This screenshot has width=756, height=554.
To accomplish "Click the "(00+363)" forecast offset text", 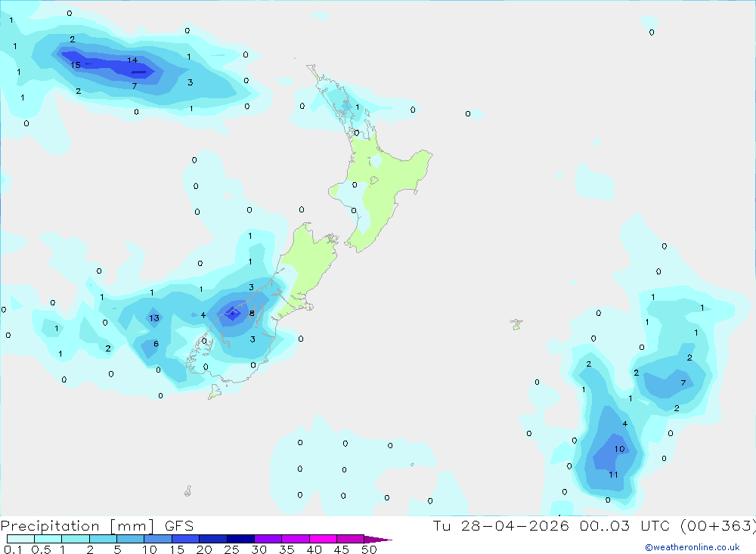I will point(718,526).
